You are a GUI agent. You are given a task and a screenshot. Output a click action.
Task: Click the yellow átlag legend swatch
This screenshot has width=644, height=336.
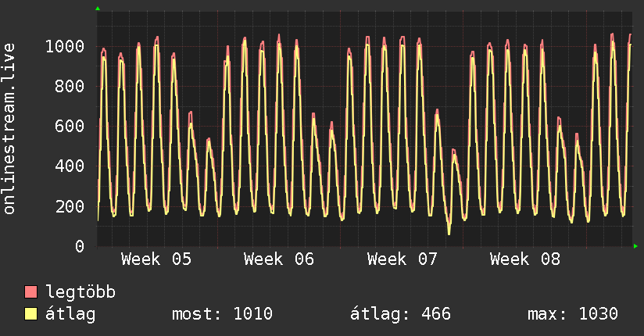pos(31,314)
